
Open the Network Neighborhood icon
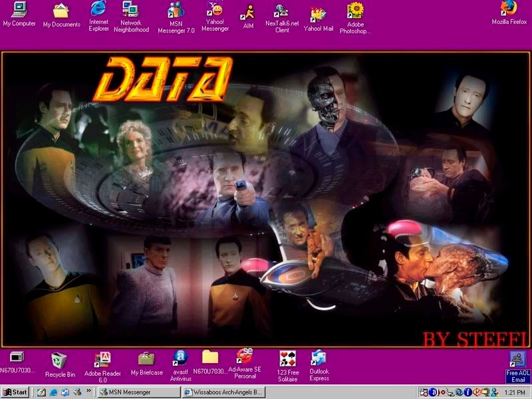click(x=130, y=10)
